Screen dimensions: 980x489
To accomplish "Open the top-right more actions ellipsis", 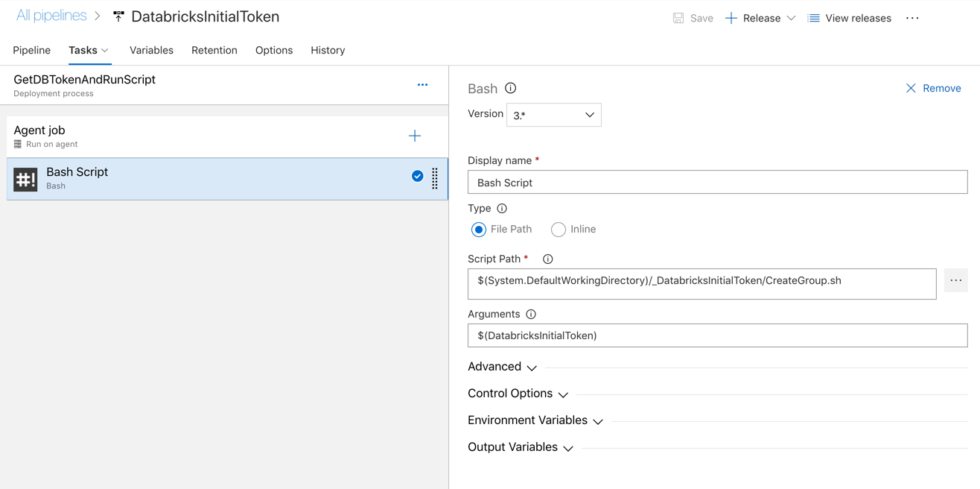I will [912, 18].
